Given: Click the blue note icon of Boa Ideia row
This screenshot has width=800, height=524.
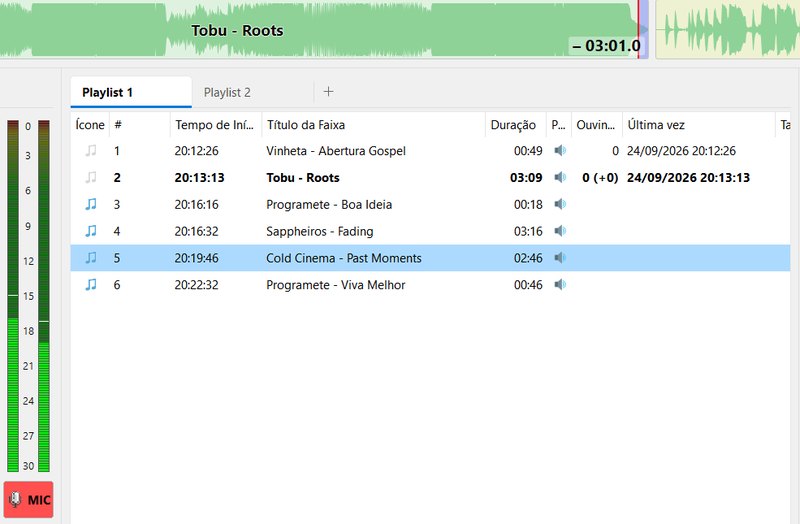Looking at the screenshot, I should coord(91,204).
